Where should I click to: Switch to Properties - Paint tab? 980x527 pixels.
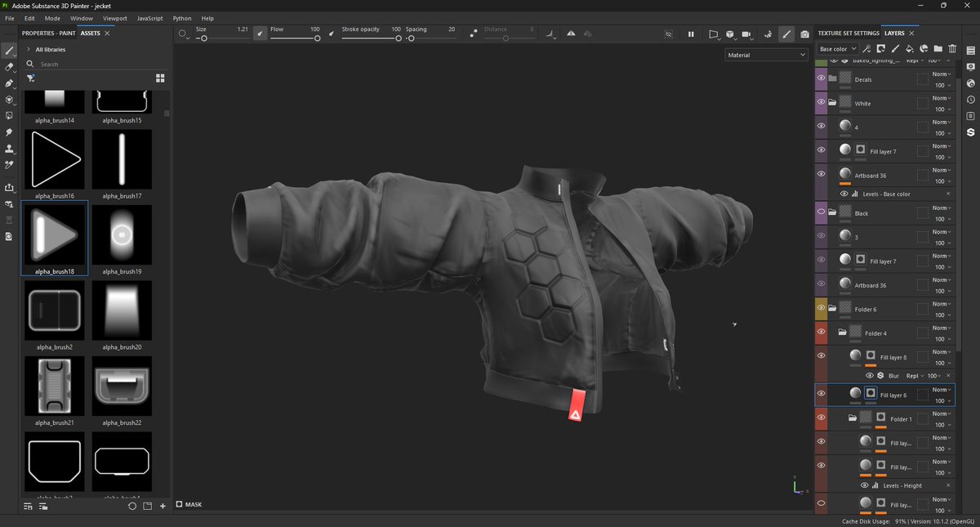click(x=48, y=33)
